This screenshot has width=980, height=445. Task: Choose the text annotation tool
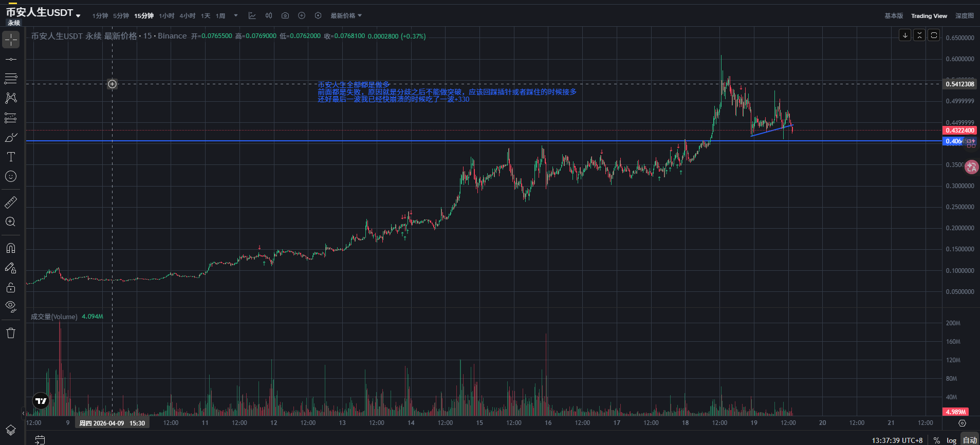[10, 157]
